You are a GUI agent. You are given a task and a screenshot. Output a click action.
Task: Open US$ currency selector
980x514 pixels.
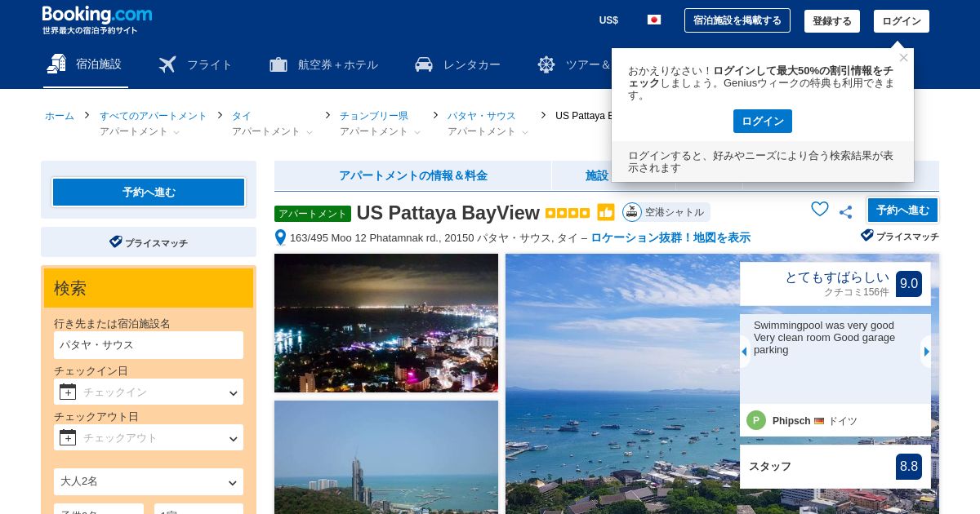[608, 20]
